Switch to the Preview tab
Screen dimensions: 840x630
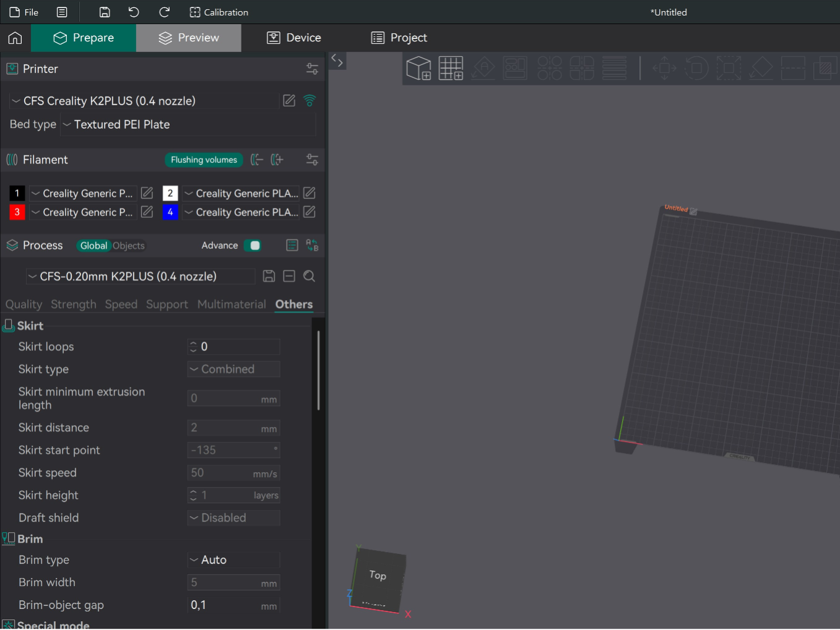(x=189, y=38)
